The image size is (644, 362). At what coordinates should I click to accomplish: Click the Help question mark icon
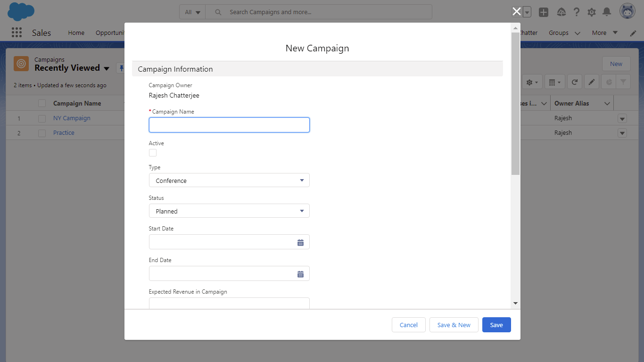pyautogui.click(x=576, y=12)
